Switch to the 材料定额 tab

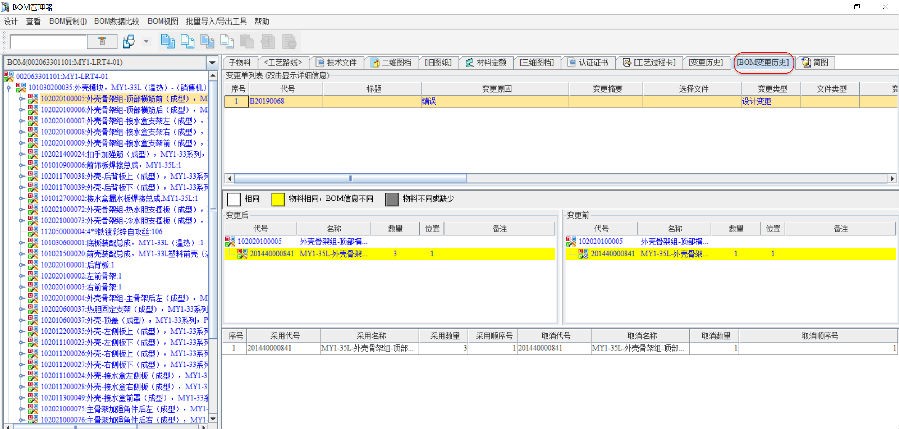click(x=486, y=62)
